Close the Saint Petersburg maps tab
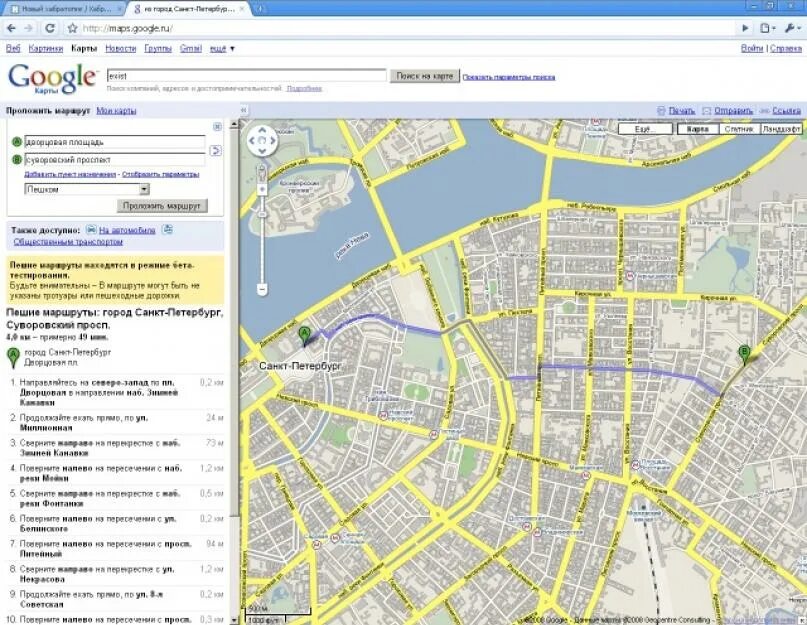 coord(242,9)
